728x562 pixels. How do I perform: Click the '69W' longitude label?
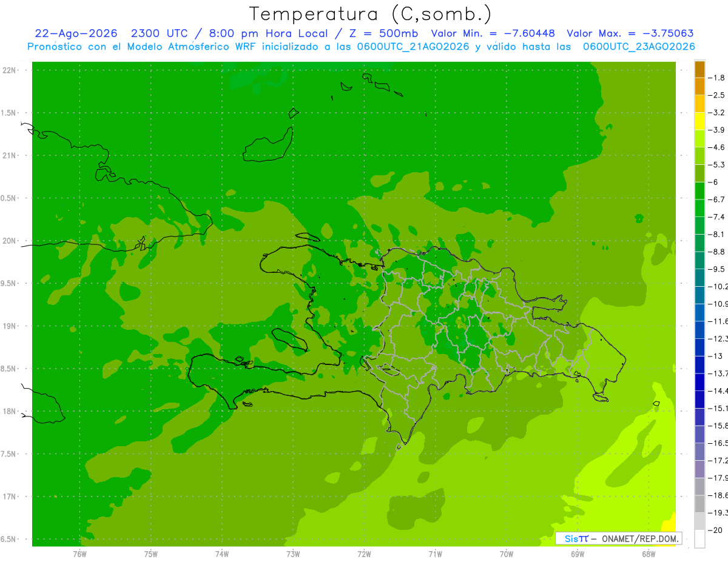pyautogui.click(x=578, y=554)
